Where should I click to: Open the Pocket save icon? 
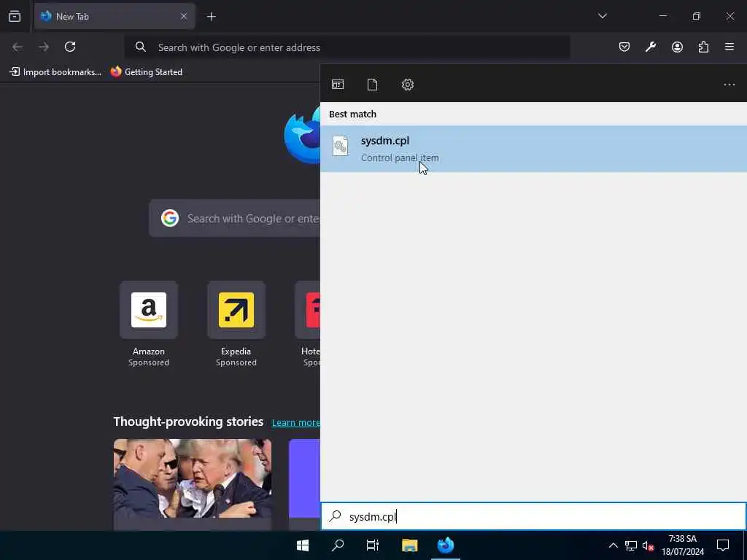pos(624,47)
